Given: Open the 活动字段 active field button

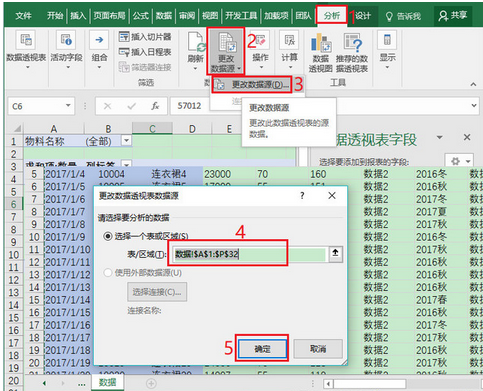Looking at the screenshot, I should click(66, 50).
